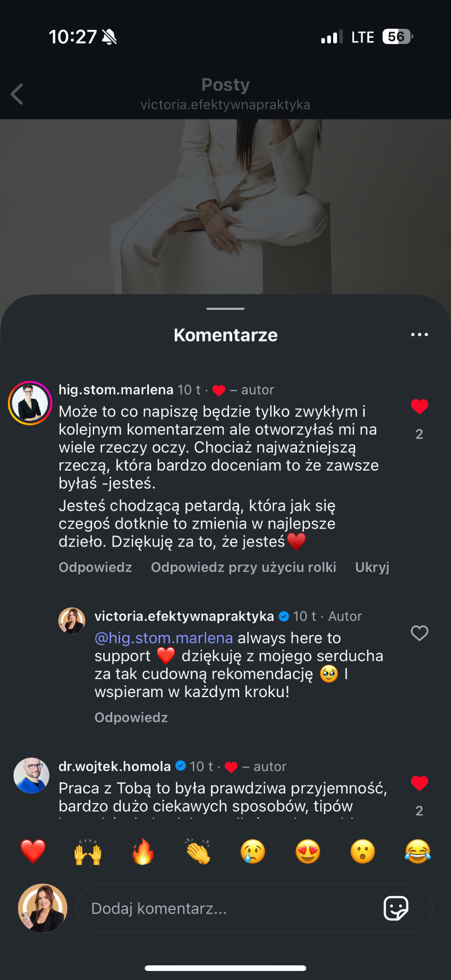Viewport: 451px width, 980px height.
Task: Tap "Ukryj" to hide the comment
Action: click(x=372, y=567)
